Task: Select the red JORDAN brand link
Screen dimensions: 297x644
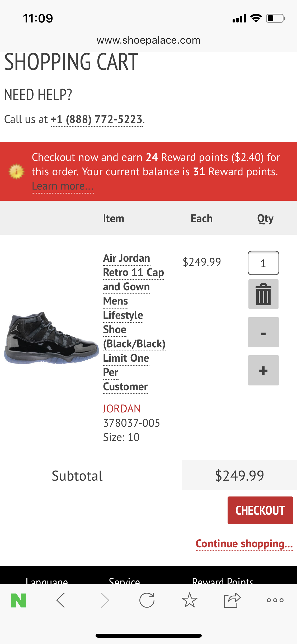Action: pyautogui.click(x=122, y=409)
